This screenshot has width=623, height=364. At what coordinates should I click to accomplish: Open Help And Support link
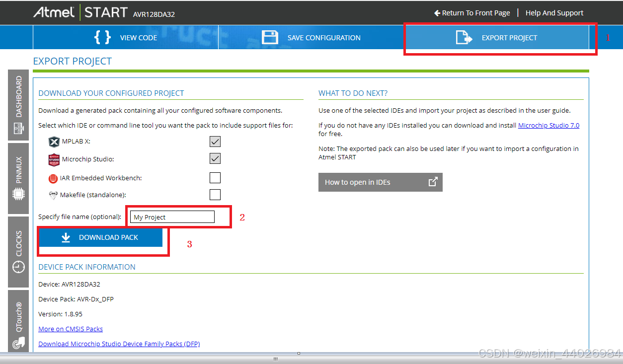click(x=554, y=13)
